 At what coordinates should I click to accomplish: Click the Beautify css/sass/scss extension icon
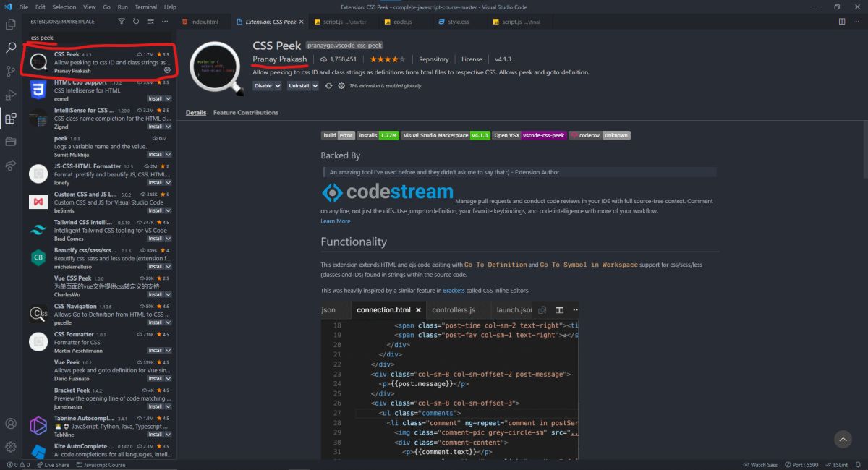point(38,257)
